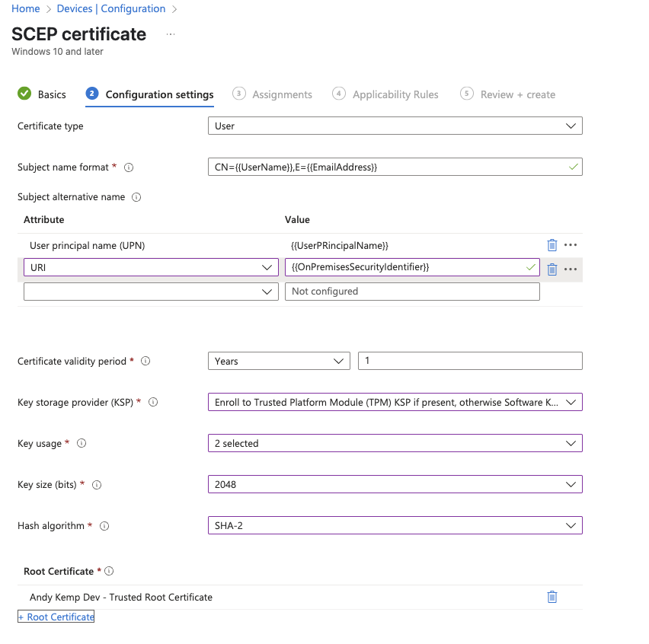
Task: Open the Key usage dropdown
Action: click(x=395, y=443)
